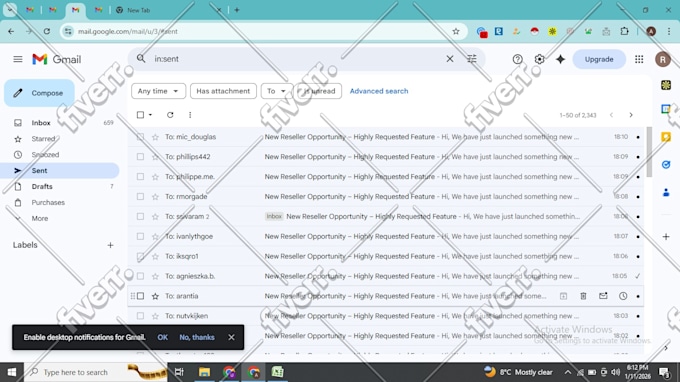680x382 pixels.
Task: Open the Drafts folder
Action: pyautogui.click(x=42, y=187)
